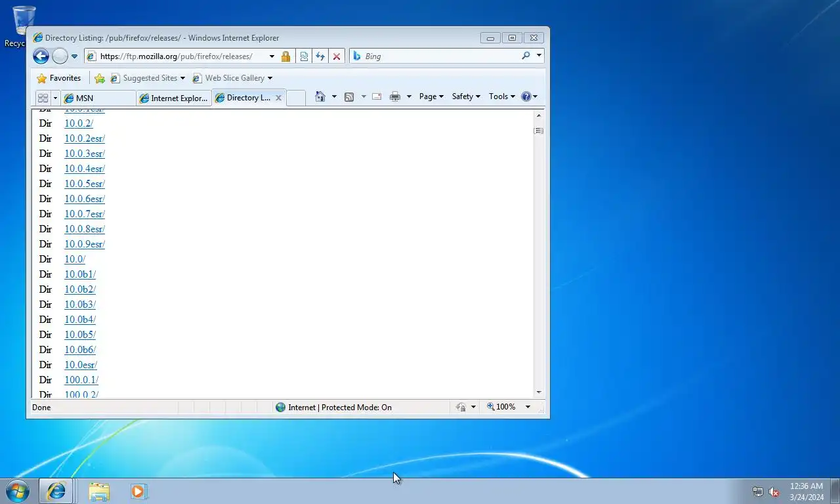Open the 100.0.1/ directory link

81,380
